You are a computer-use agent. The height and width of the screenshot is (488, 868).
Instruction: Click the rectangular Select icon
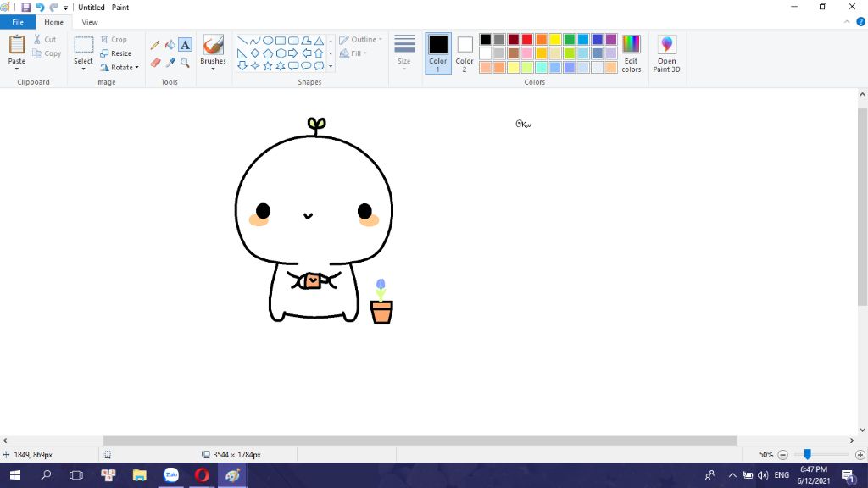tap(84, 45)
